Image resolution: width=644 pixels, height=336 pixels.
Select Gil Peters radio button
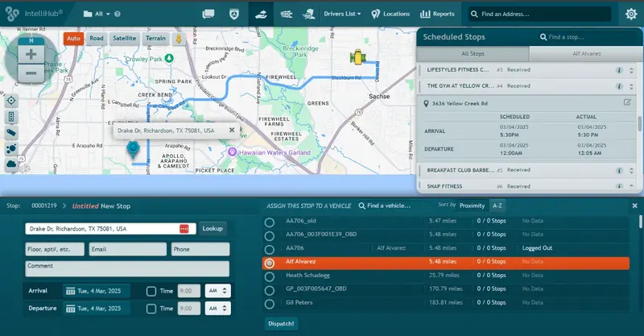point(270,305)
